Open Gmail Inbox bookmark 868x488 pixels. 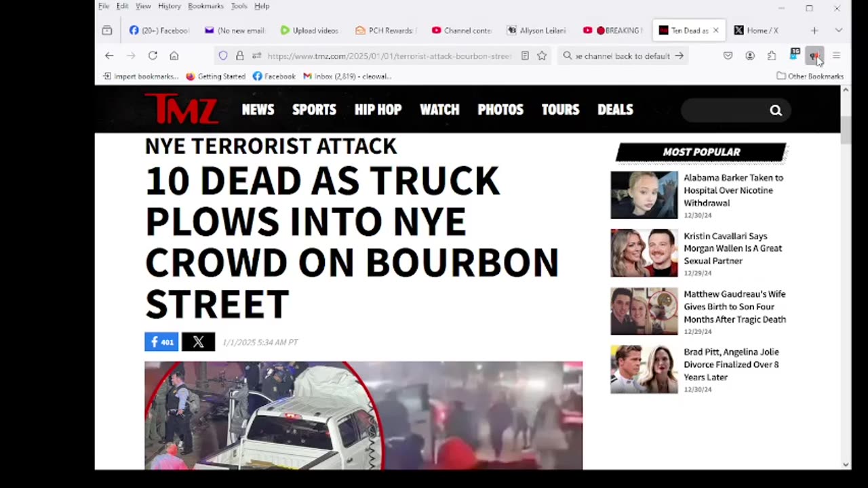pos(347,76)
